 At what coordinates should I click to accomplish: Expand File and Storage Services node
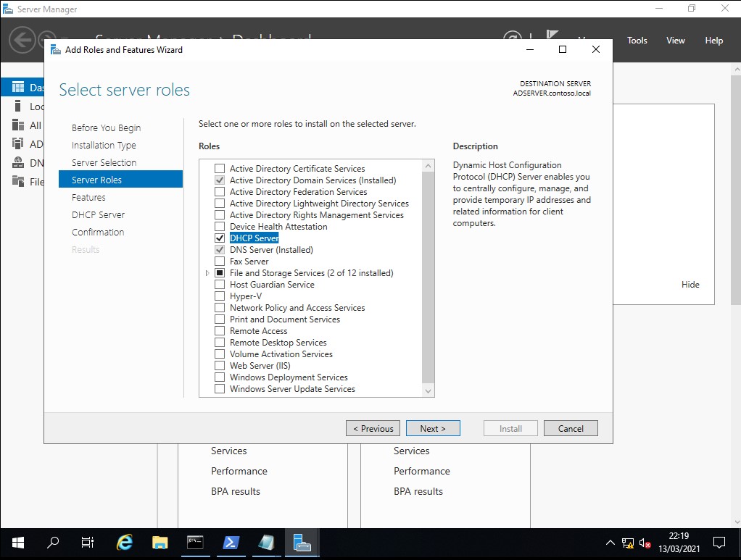207,273
